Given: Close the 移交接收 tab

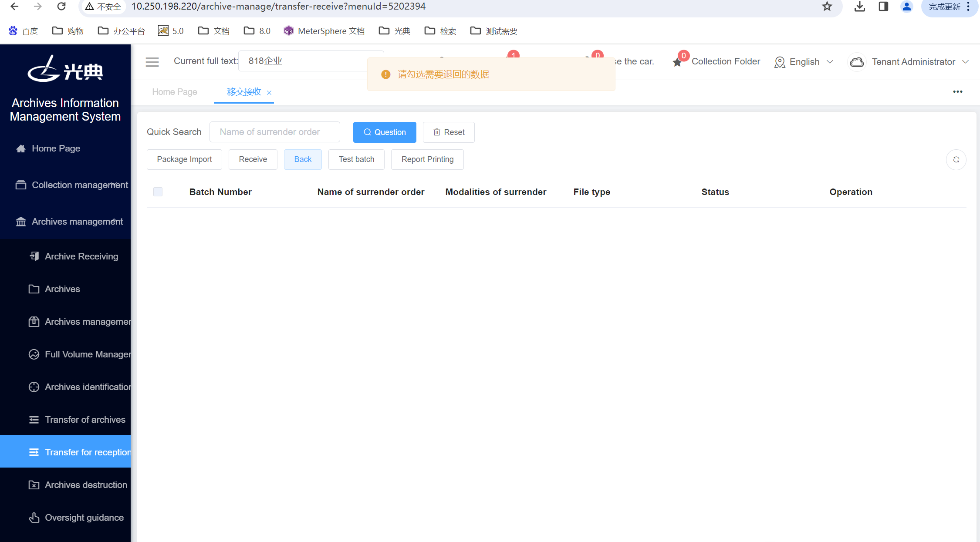Looking at the screenshot, I should tap(269, 93).
